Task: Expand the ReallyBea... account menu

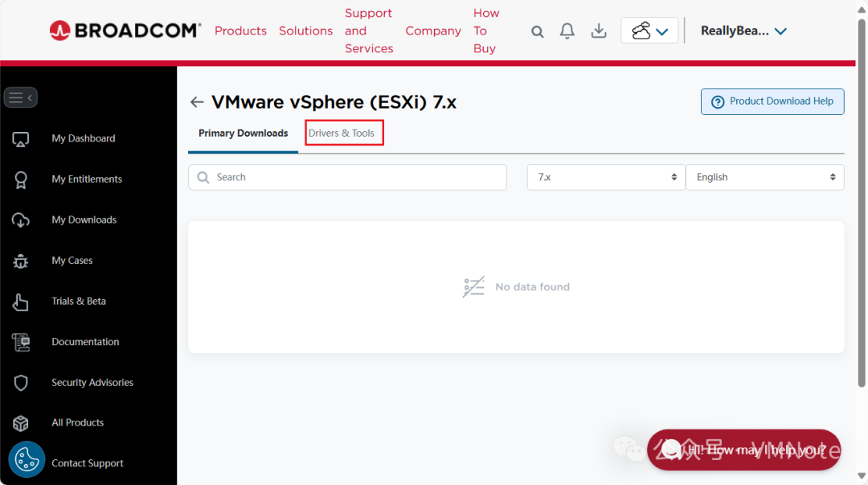Action: pyautogui.click(x=743, y=31)
